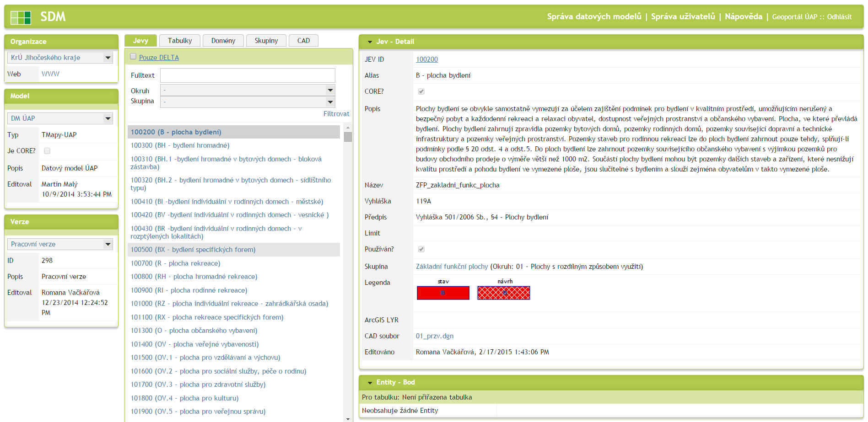The height and width of the screenshot is (422, 868).
Task: Click the Verze ID value 298
Action: 47,261
